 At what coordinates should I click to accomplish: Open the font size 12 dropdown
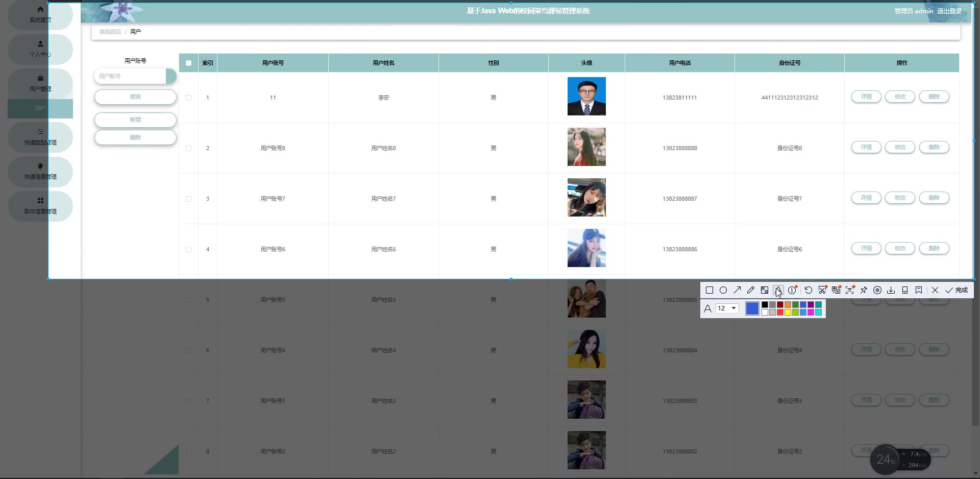[727, 308]
